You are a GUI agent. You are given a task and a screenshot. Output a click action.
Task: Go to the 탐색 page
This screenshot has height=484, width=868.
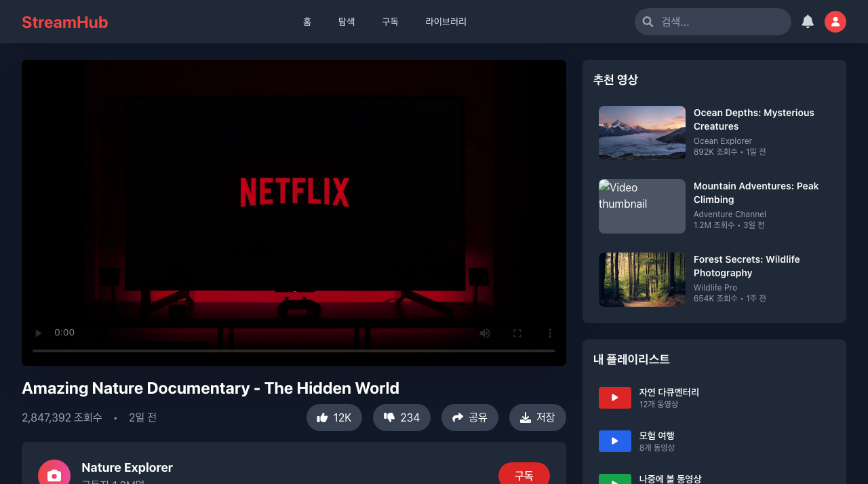click(347, 22)
